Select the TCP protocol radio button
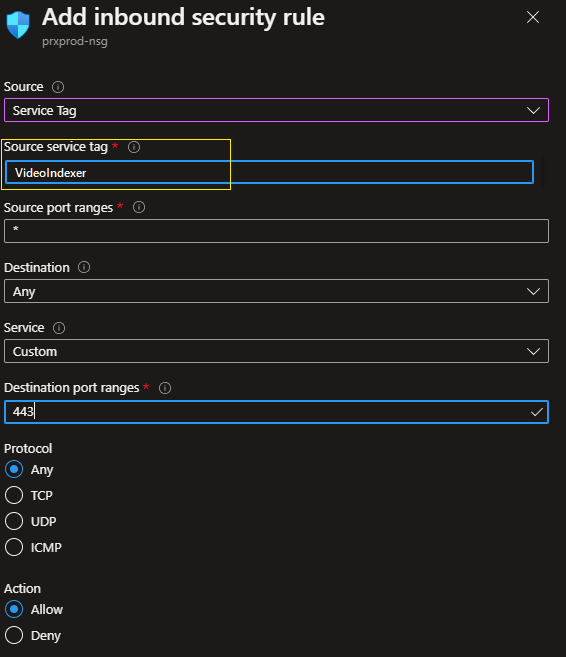The width and height of the screenshot is (566, 657). click(x=14, y=495)
